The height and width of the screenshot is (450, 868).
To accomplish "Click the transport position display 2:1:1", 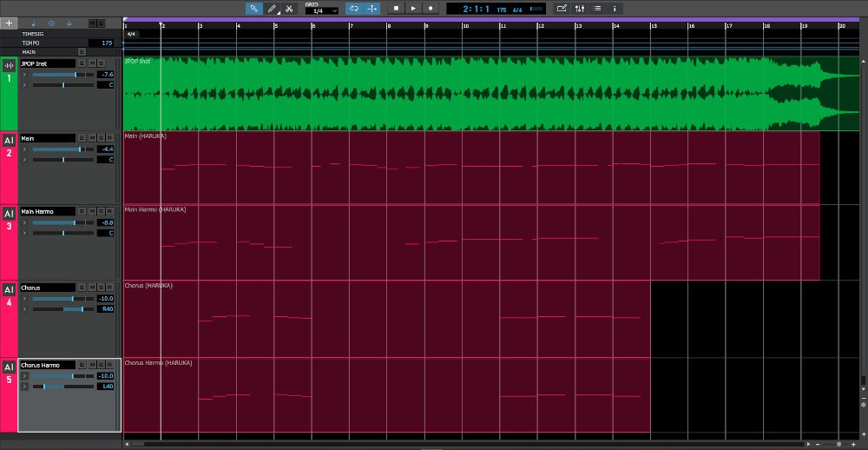I will pos(476,9).
